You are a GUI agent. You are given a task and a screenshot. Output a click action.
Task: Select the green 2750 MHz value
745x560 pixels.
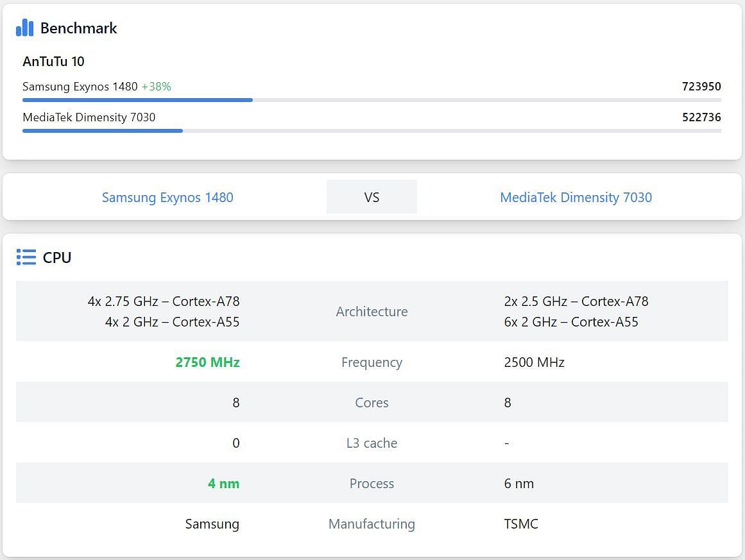point(207,362)
